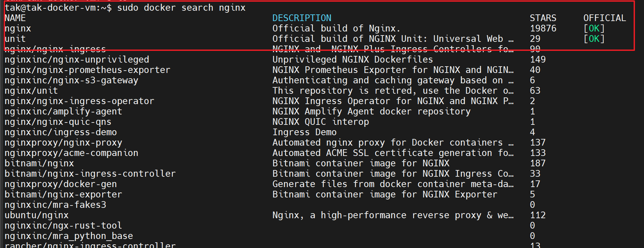The height and width of the screenshot is (248, 644).
Task: Click 'Bitnami container image for NGINX Exporter'
Action: tap(385, 194)
